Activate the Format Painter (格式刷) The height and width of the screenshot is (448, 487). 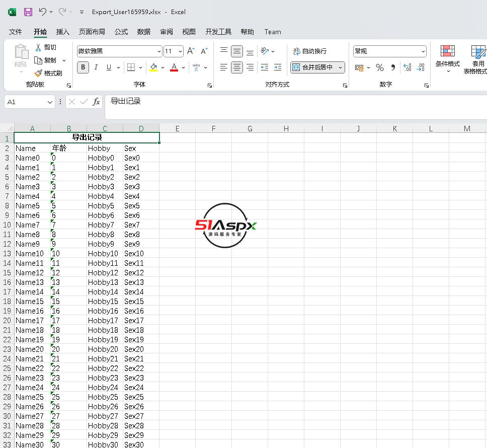(48, 73)
